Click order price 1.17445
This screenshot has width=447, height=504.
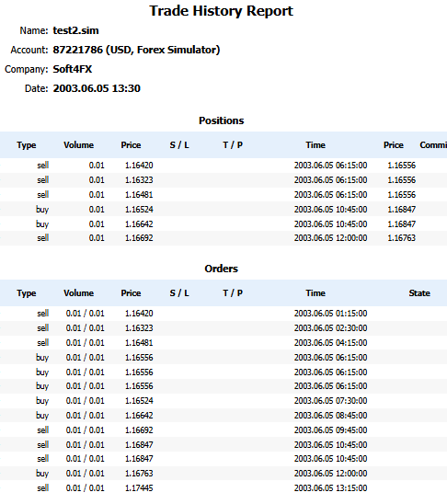[139, 488]
